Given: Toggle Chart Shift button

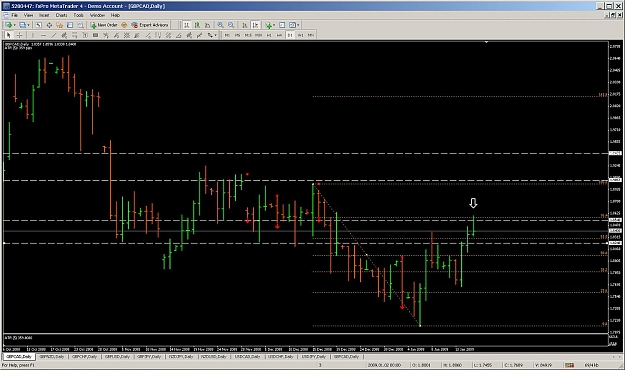Looking at the screenshot, I should coord(255,25).
